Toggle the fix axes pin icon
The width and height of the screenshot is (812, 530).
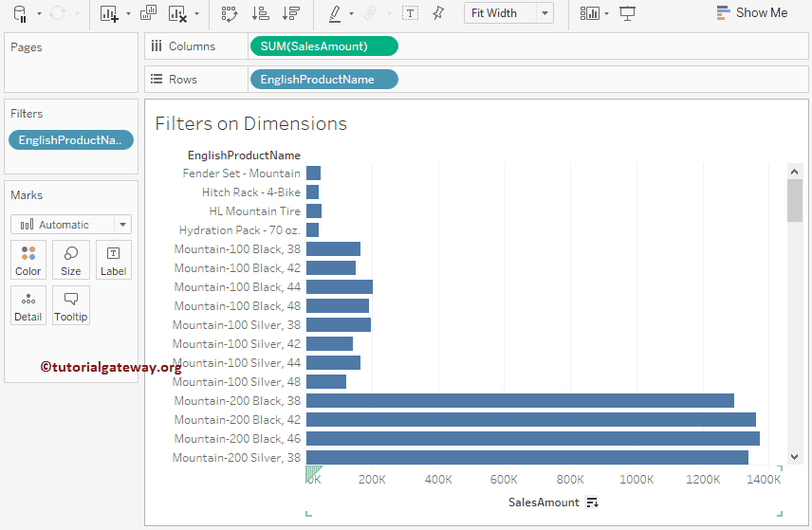point(437,13)
